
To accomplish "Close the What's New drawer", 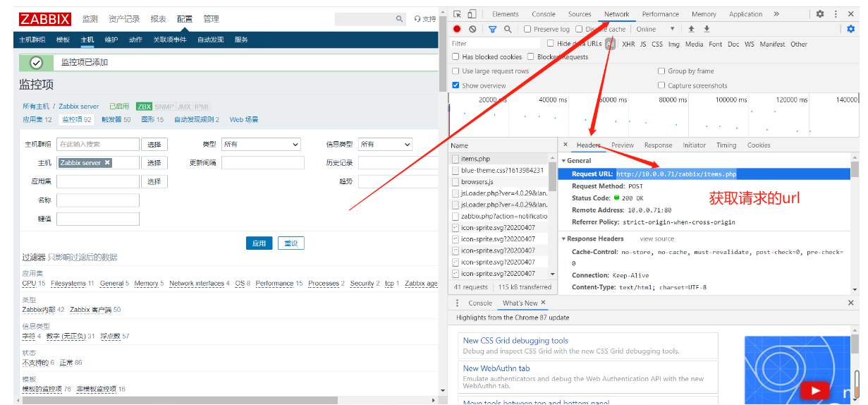I will coord(850,303).
